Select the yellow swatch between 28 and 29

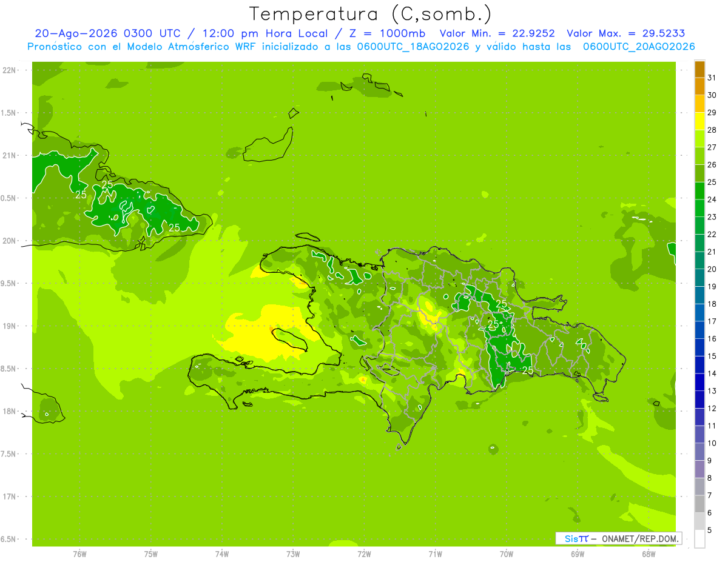tap(700, 121)
